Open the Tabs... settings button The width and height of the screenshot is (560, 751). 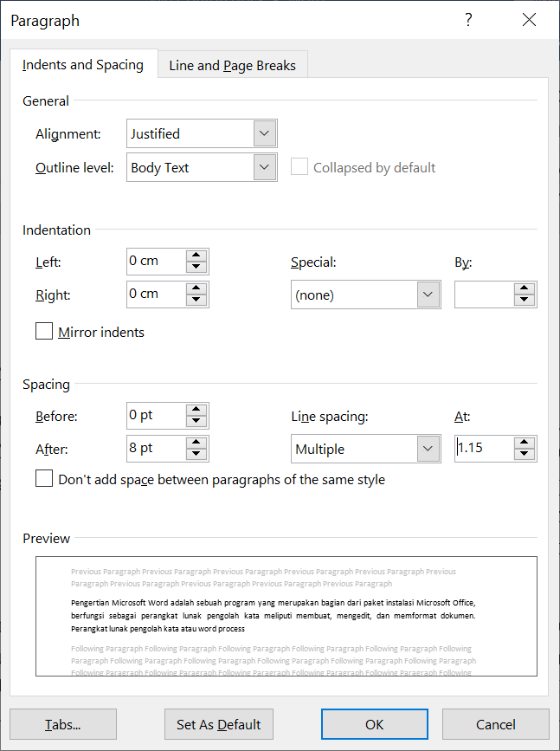pyautogui.click(x=63, y=724)
